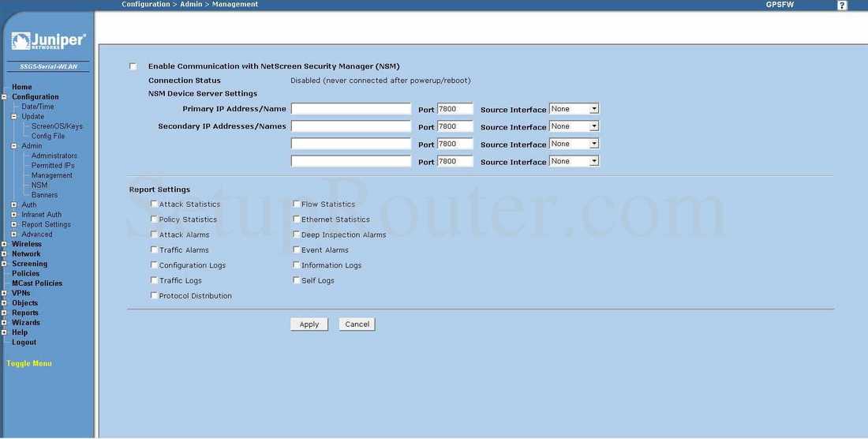
Task: Open the help question mark icon
Action: point(842,5)
